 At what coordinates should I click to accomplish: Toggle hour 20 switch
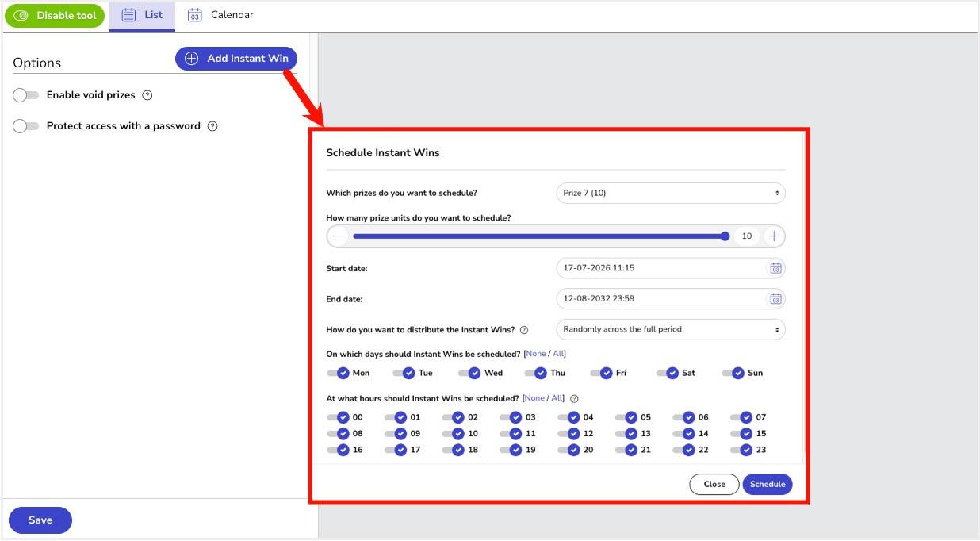click(568, 450)
